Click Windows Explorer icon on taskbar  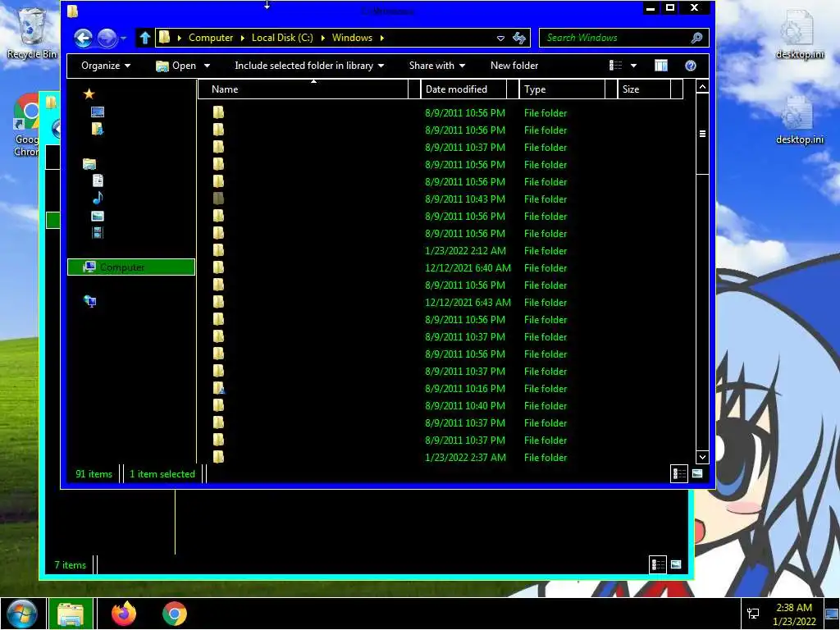pyautogui.click(x=71, y=614)
